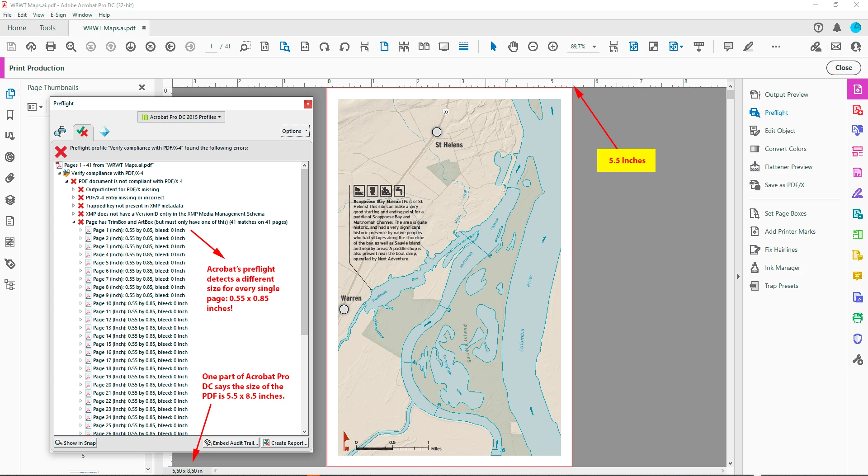Screen dimensions: 868x476
Task: Close the Preflight dialog red X
Action: click(x=308, y=104)
